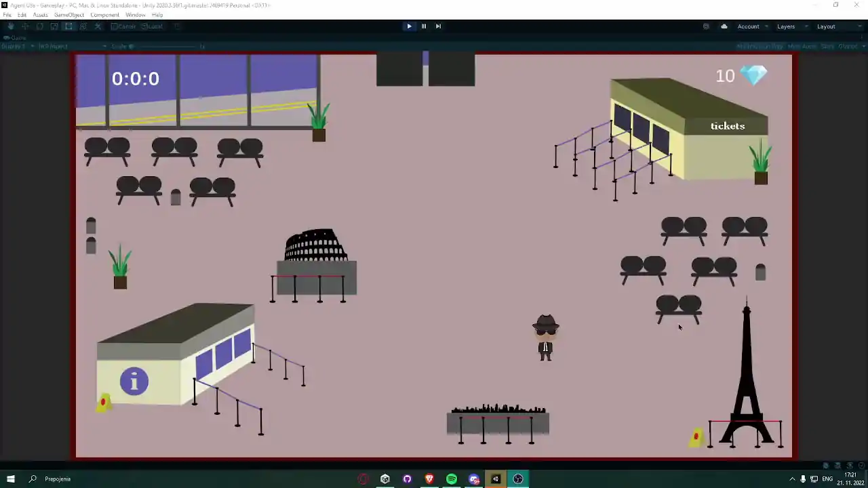
Task: Click the wet floor sign near Eiffel Tower
Action: pos(696,438)
